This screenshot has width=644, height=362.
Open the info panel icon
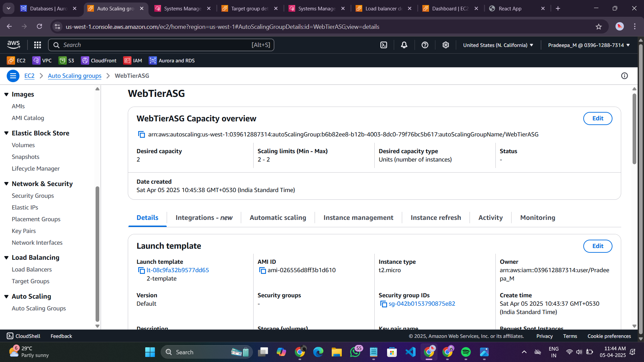[625, 76]
